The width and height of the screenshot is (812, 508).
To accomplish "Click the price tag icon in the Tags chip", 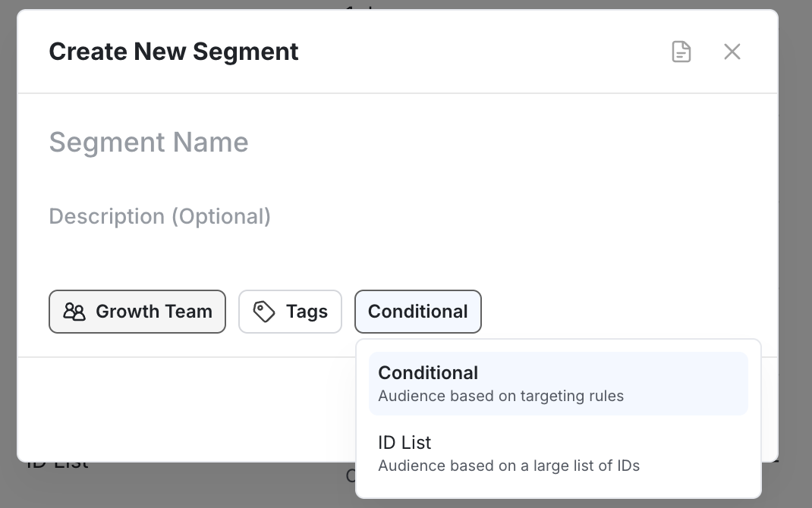I will (263, 311).
